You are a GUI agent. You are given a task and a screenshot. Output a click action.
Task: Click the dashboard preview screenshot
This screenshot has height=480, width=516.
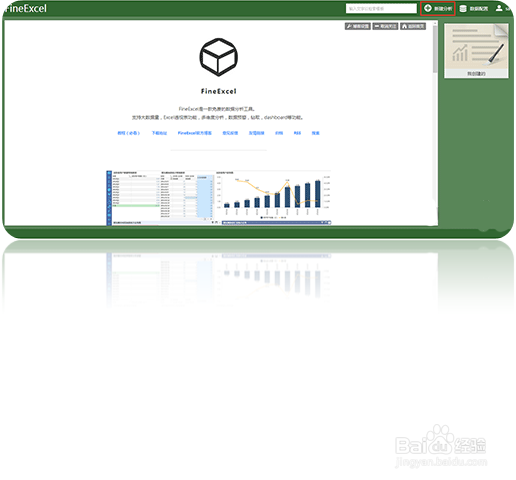(219, 198)
